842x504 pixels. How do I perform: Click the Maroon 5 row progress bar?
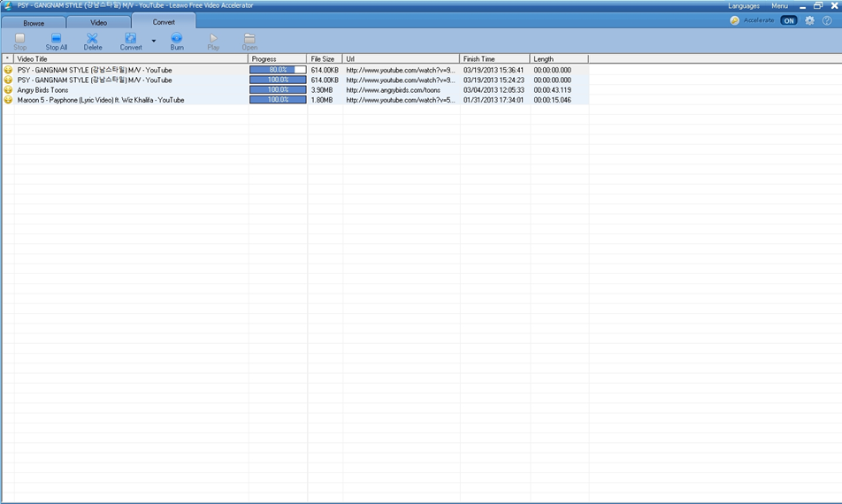(278, 100)
